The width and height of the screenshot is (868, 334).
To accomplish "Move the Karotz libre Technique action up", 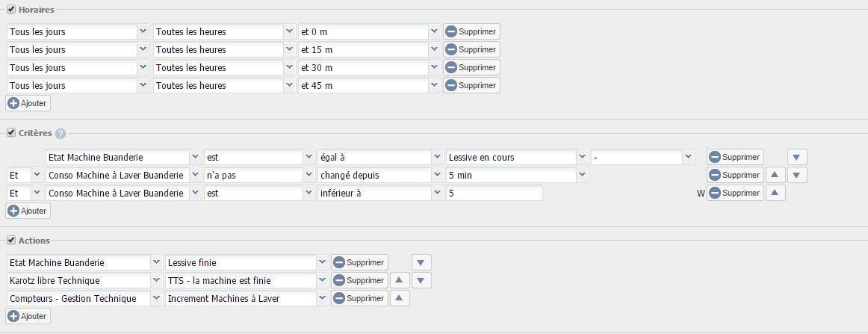I will point(400,280).
